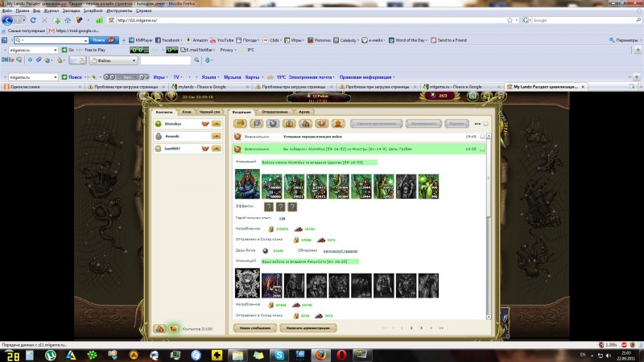Screen dimensions: 644x362
Task: Click handshake icon next to contact Abcimikys
Action: [205, 124]
